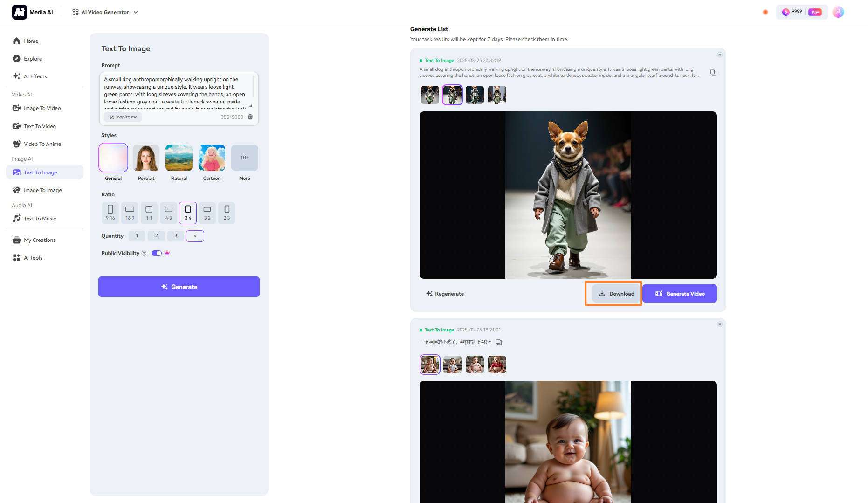
Task: Click the trash icon to clear prompt
Action: pyautogui.click(x=250, y=117)
